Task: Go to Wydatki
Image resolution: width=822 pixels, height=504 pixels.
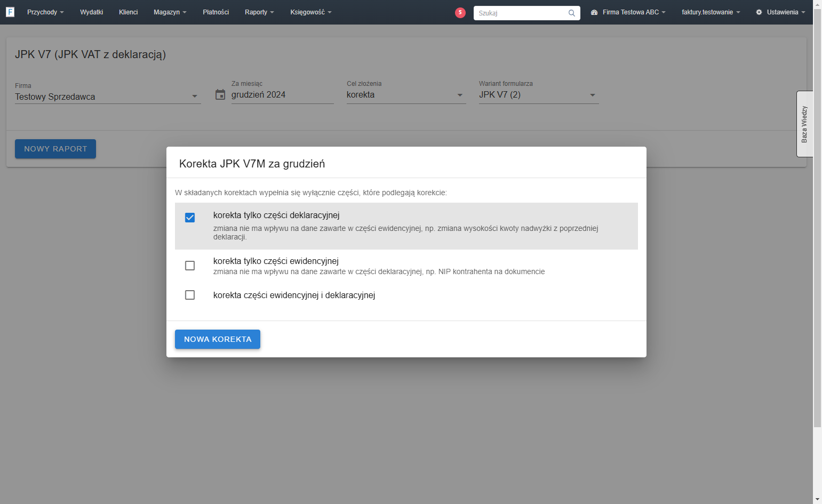Action: 92,12
